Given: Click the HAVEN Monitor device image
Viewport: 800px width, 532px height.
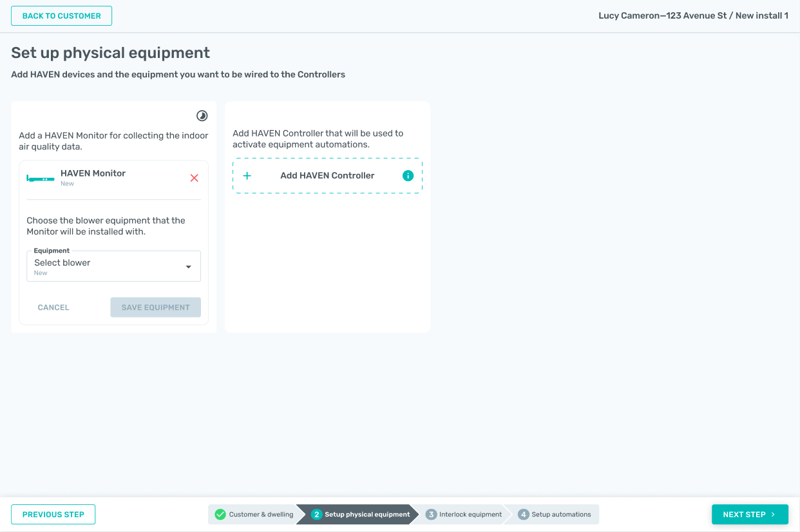Looking at the screenshot, I should point(41,178).
